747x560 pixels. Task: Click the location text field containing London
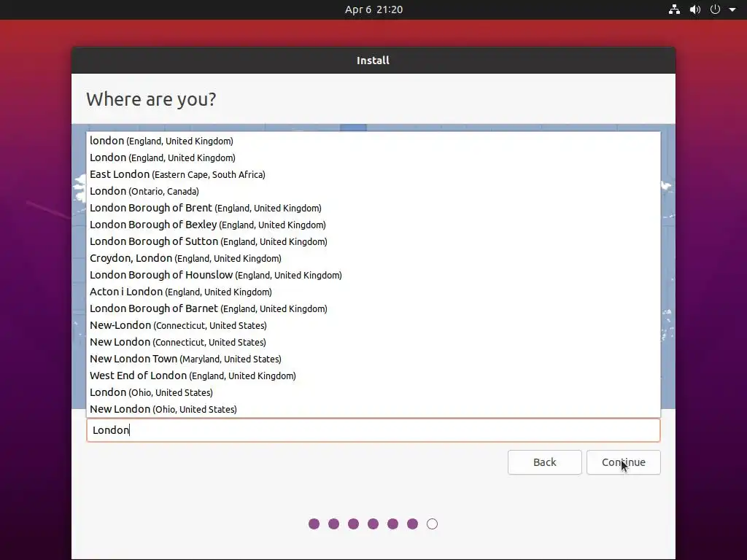tap(373, 430)
